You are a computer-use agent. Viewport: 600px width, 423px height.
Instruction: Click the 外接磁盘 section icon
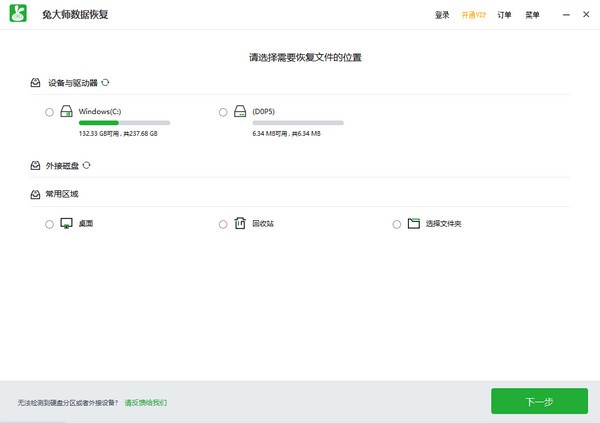[35, 165]
